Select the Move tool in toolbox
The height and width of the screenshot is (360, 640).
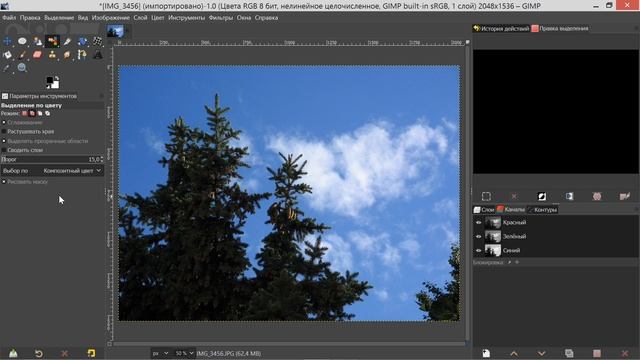pyautogui.click(x=7, y=41)
